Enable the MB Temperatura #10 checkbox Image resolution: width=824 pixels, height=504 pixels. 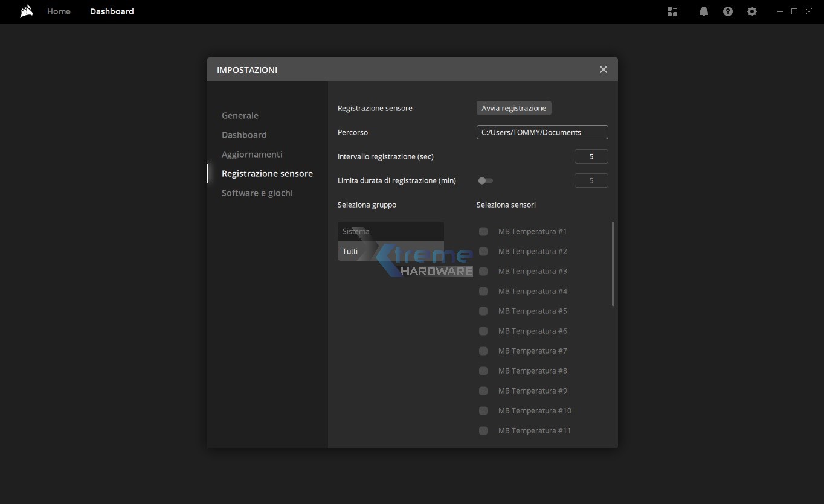pos(483,410)
